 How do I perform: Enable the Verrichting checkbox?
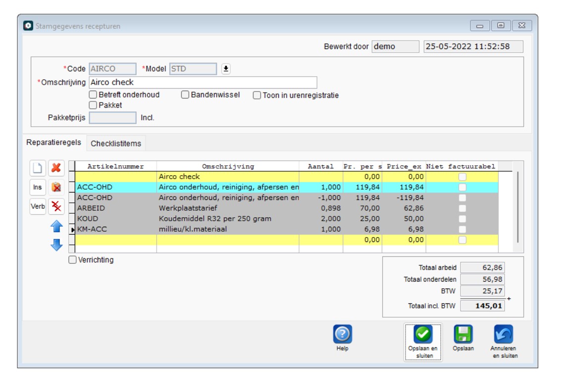point(72,260)
